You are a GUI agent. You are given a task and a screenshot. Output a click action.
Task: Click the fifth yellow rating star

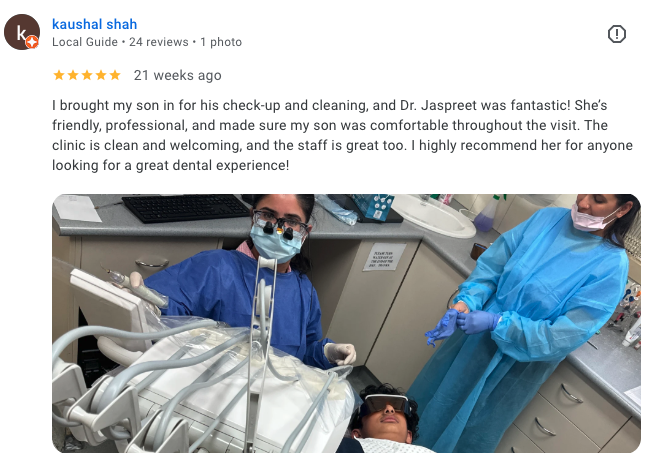pyautogui.click(x=115, y=75)
